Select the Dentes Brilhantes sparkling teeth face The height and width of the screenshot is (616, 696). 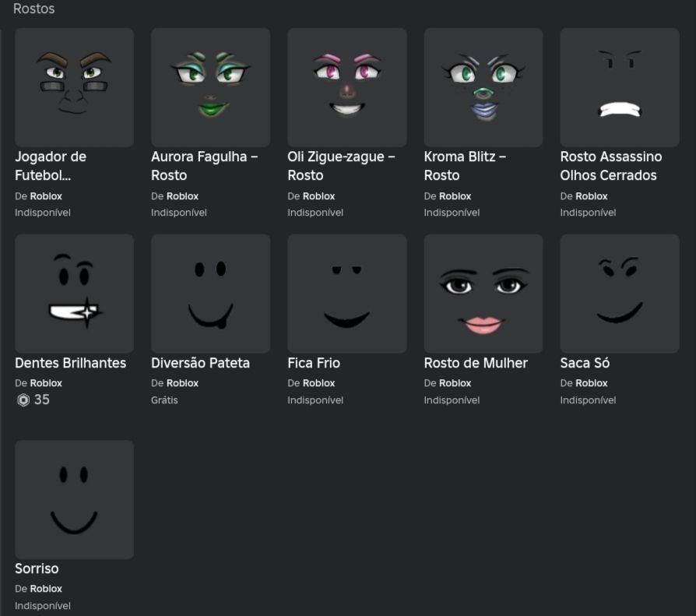[74, 294]
